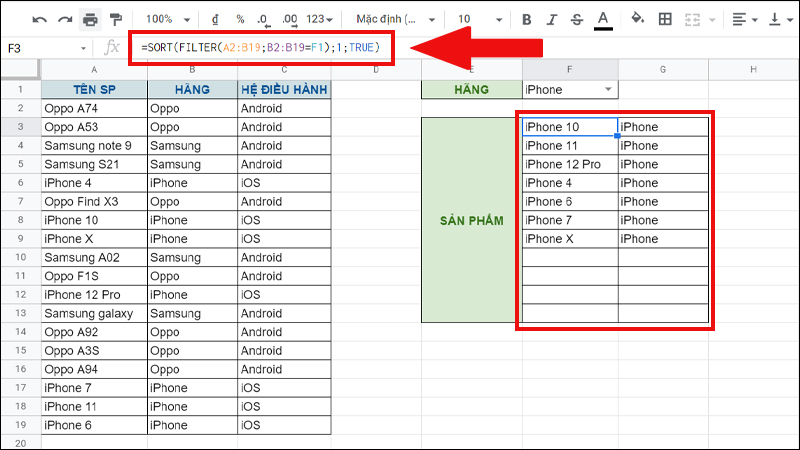Open the text color picker

[603, 20]
